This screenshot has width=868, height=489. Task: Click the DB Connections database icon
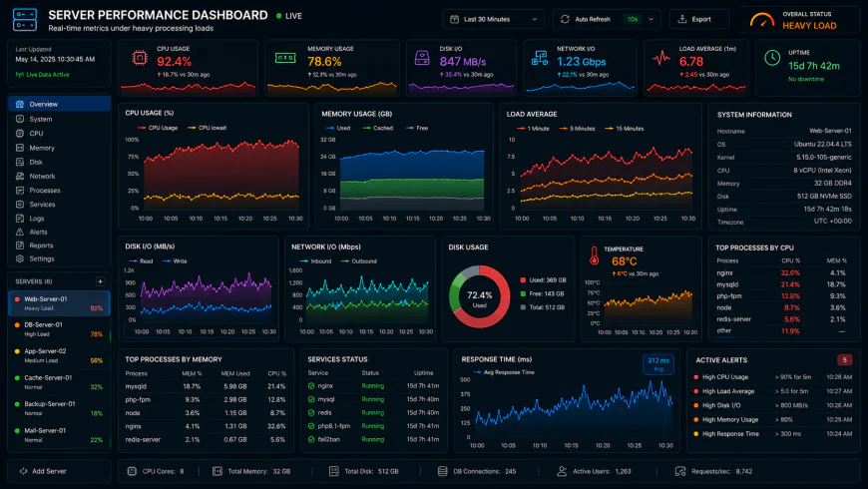tap(442, 471)
